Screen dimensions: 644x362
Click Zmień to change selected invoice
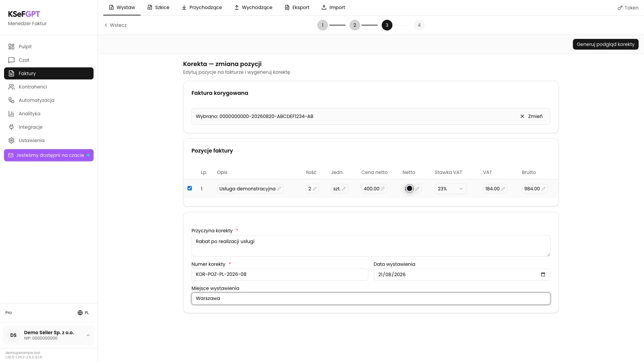pos(531,116)
